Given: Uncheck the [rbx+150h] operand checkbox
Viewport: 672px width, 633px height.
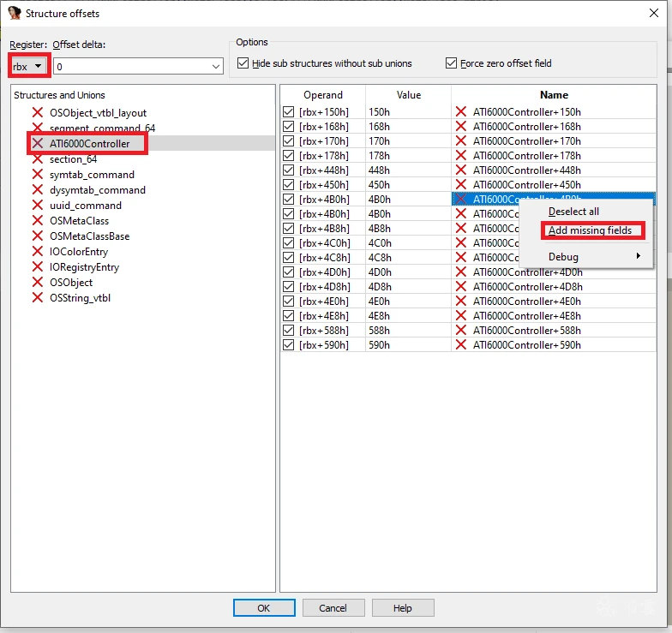Looking at the screenshot, I should (x=288, y=111).
